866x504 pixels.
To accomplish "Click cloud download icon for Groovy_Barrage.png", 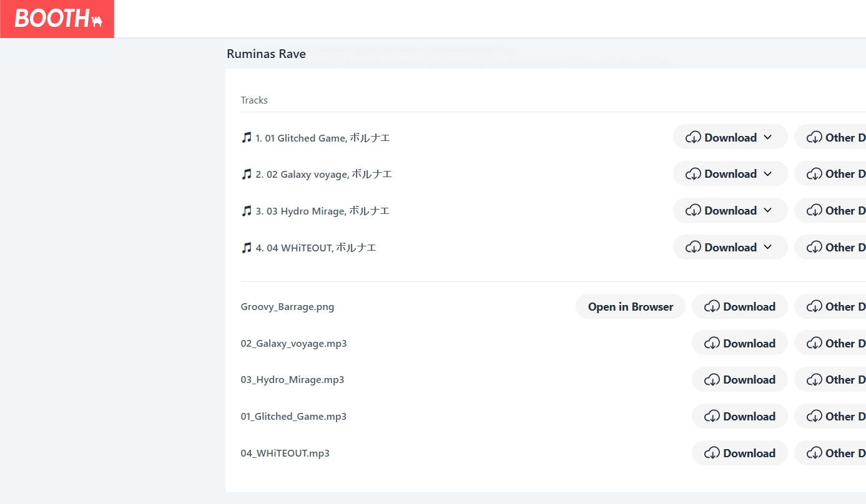I will 712,307.
